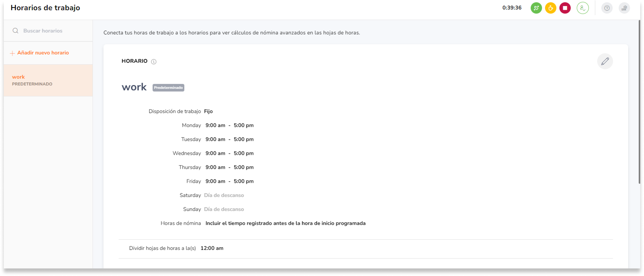Open the user status icon
The image size is (644, 276).
[582, 8]
